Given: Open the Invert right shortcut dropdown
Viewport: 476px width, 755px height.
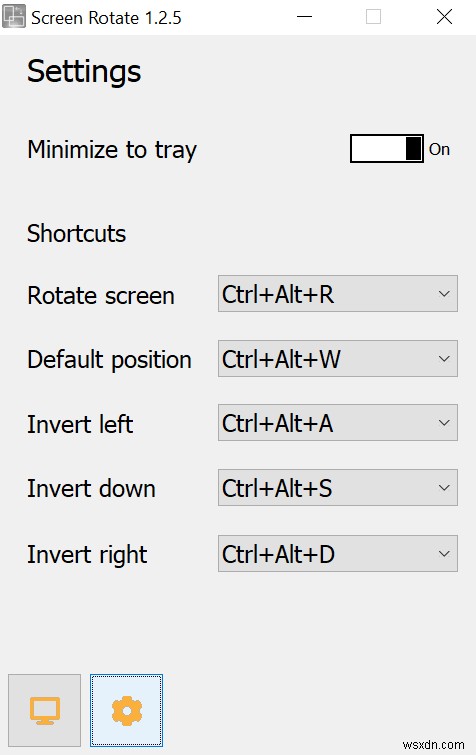Looking at the screenshot, I should (338, 554).
